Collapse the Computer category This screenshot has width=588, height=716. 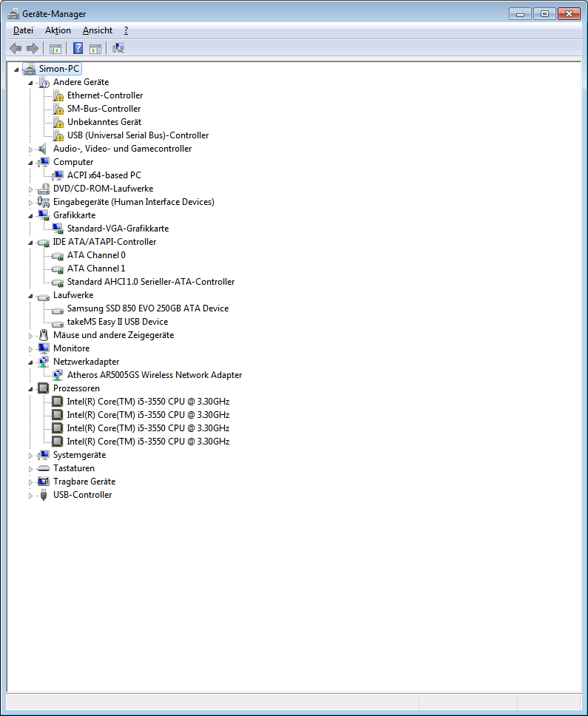point(30,163)
